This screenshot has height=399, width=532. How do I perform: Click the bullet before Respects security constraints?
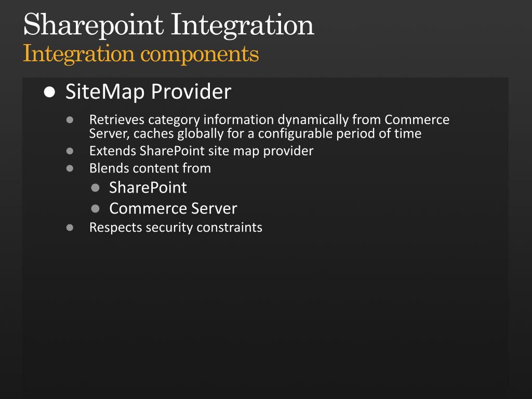70,228
